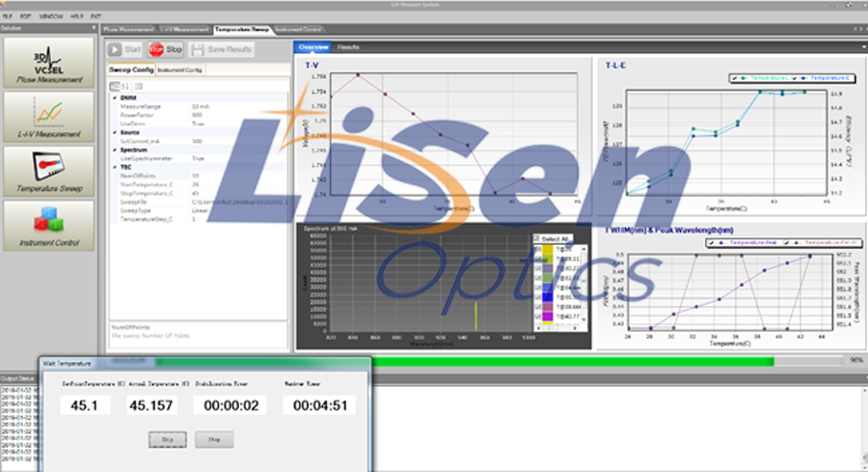Switch to the Results tab
This screenshot has height=472, width=868.
348,47
